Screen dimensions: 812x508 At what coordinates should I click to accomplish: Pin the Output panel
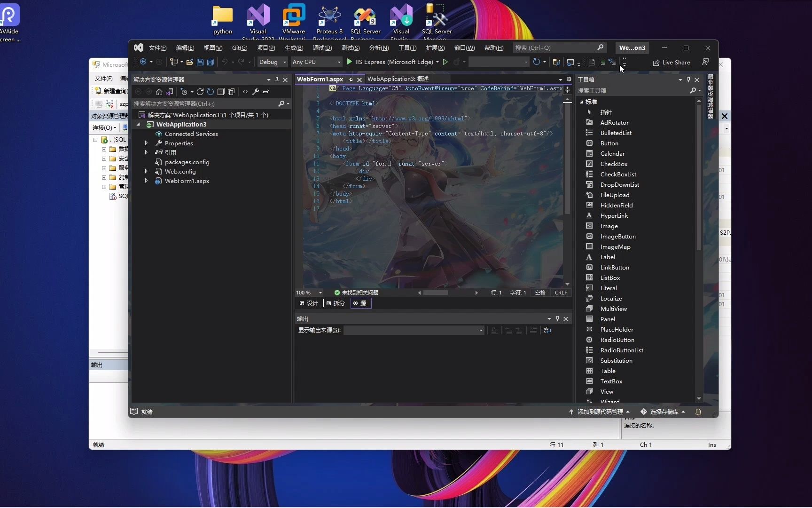[x=557, y=318]
